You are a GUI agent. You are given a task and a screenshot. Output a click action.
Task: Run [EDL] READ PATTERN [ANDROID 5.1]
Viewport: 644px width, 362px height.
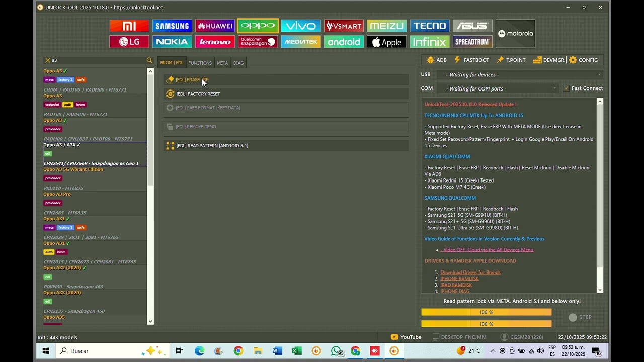286,146
